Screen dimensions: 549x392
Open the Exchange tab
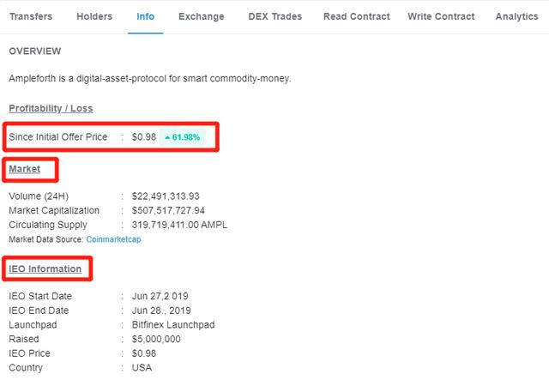tap(202, 16)
